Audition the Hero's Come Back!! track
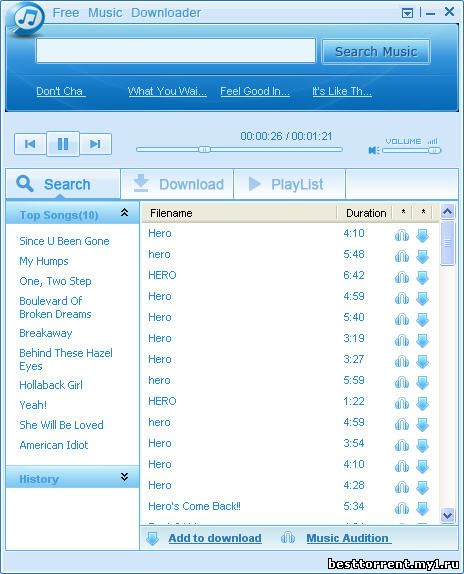Viewport: 464px width, 574px height. point(401,508)
